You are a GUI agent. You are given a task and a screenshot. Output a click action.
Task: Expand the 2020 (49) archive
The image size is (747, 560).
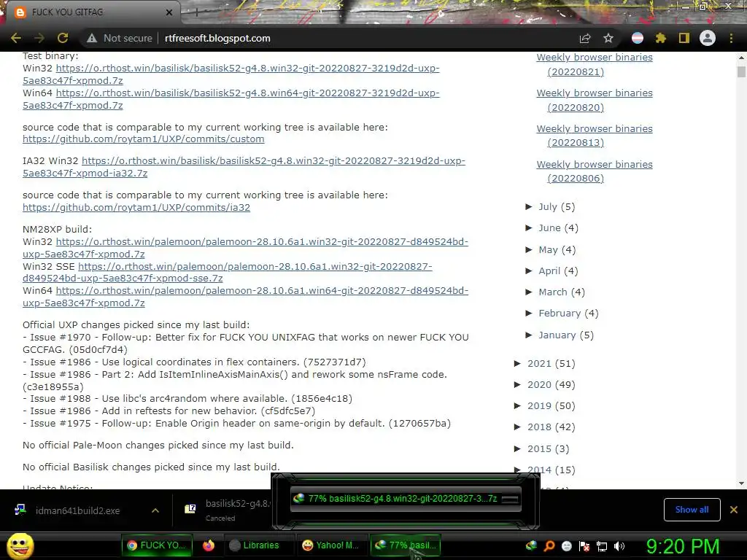tap(518, 384)
